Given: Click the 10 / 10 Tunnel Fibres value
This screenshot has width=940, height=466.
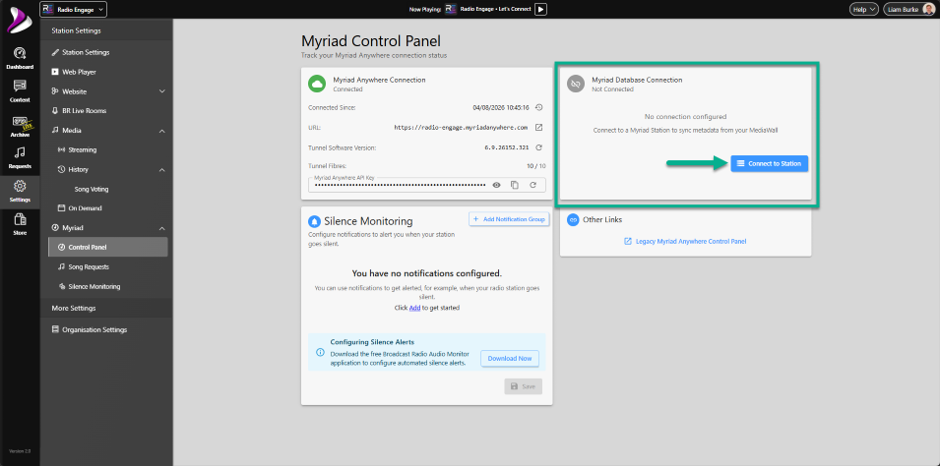Looking at the screenshot, I should coord(535,166).
